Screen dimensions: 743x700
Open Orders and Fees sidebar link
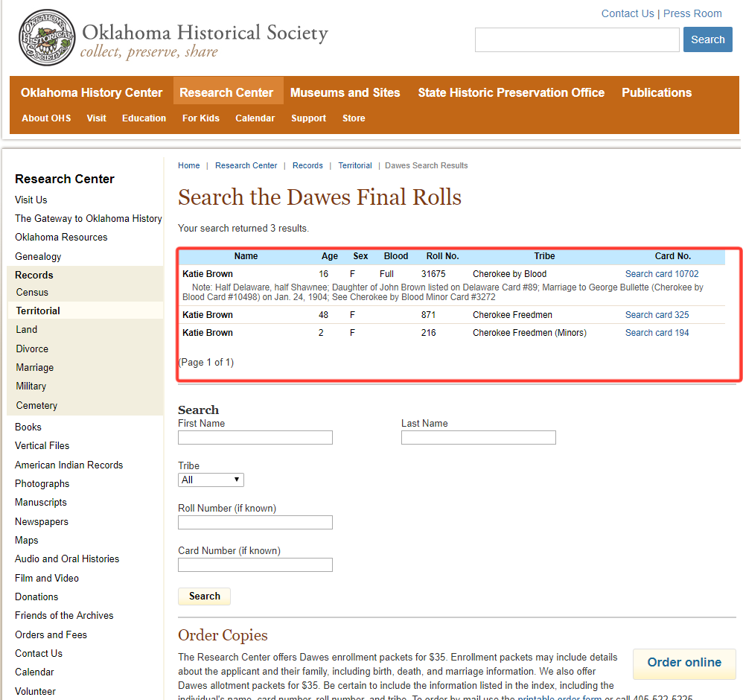tap(51, 634)
